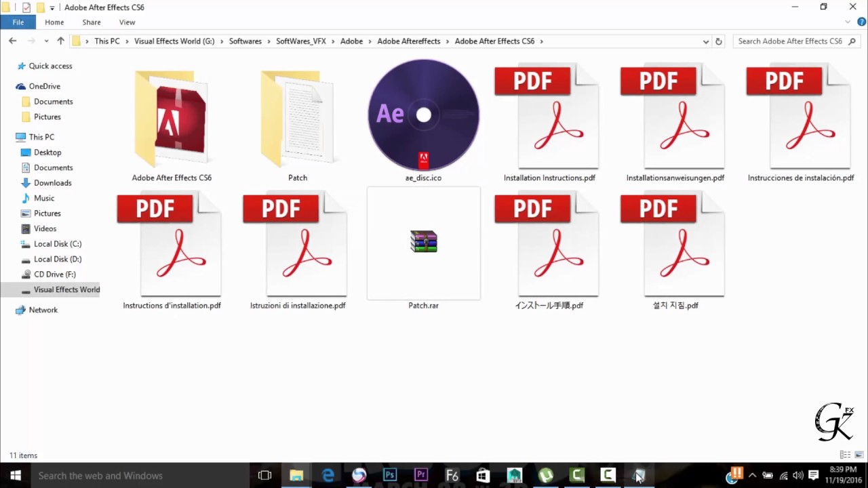
Task: Click New Folder quick access icon
Action: [x=40, y=7]
